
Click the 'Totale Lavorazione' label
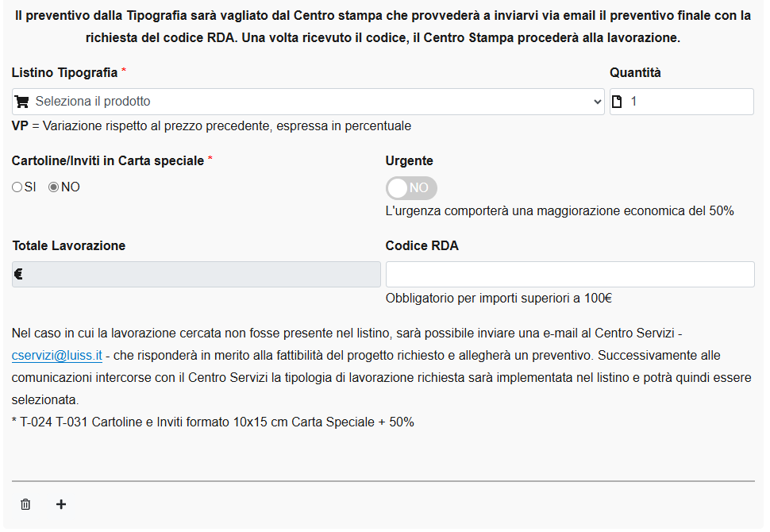[x=69, y=245]
